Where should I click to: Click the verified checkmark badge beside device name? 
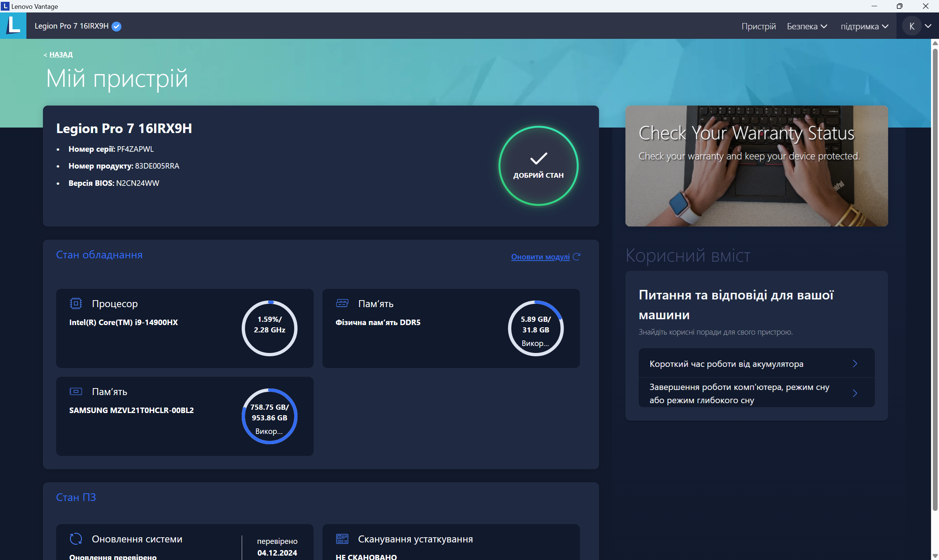(117, 26)
